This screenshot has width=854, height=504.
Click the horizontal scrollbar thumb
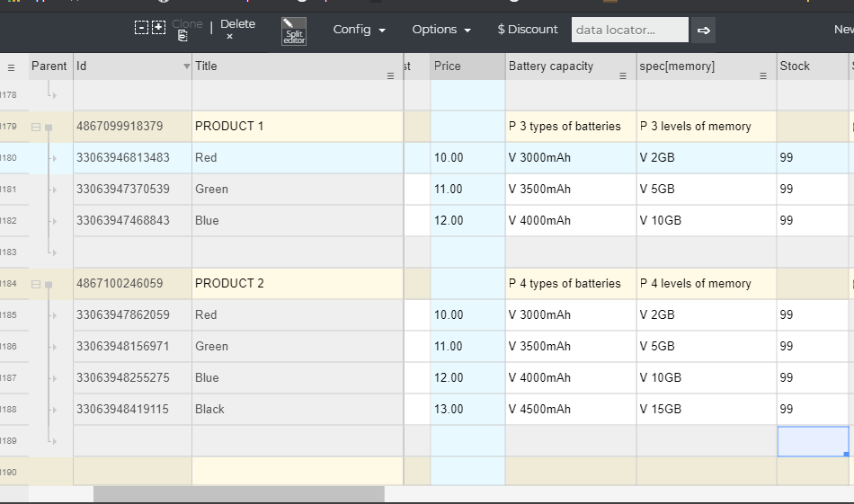tap(238, 494)
